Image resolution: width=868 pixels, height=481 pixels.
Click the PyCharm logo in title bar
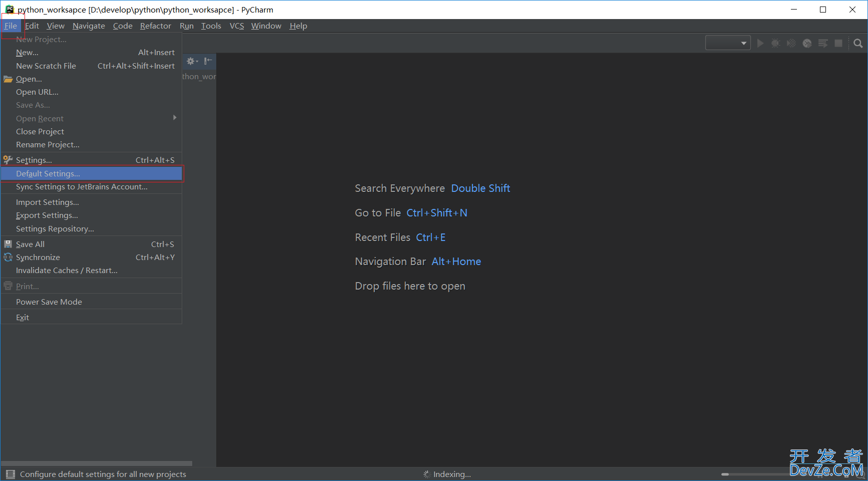click(10, 10)
